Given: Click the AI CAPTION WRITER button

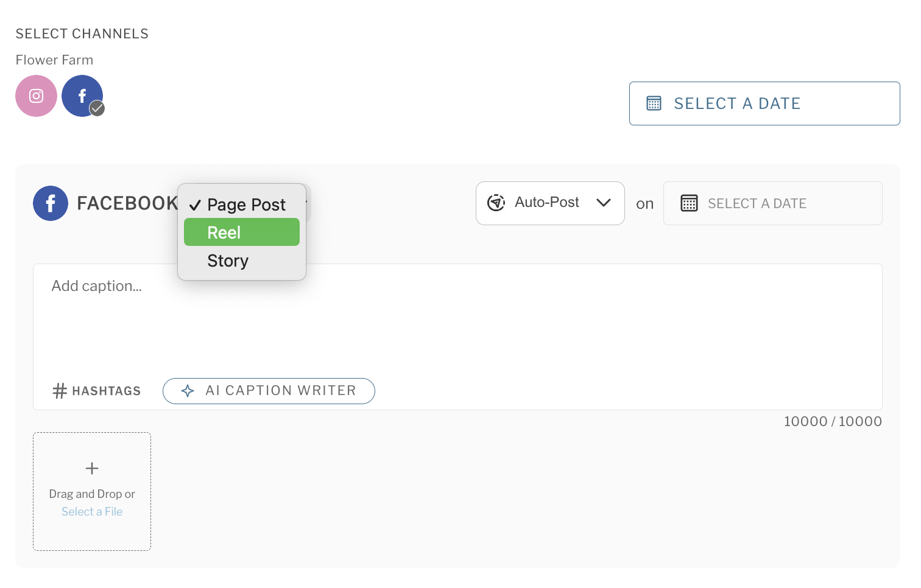Looking at the screenshot, I should pos(269,391).
